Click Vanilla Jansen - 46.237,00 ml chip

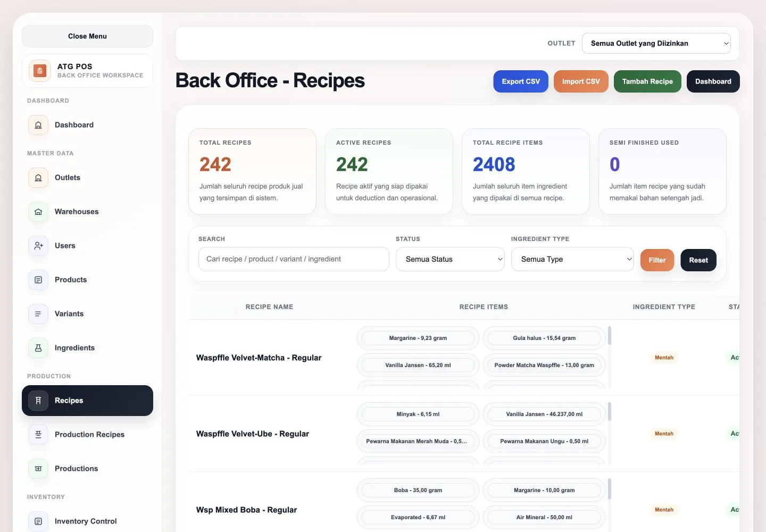pyautogui.click(x=544, y=414)
